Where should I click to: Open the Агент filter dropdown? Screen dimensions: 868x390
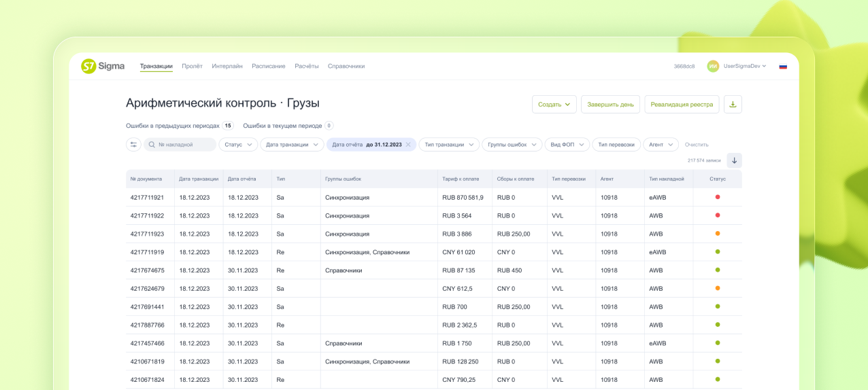click(x=661, y=145)
